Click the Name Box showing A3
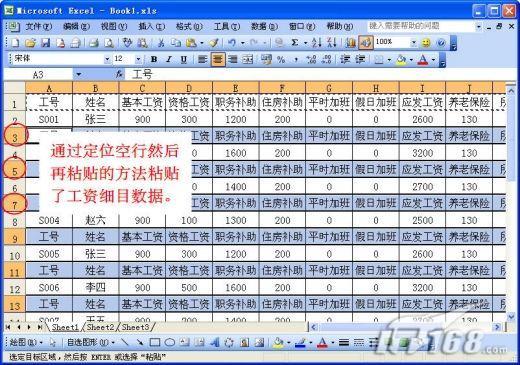Viewport: 520px width, 365px height. coord(38,74)
